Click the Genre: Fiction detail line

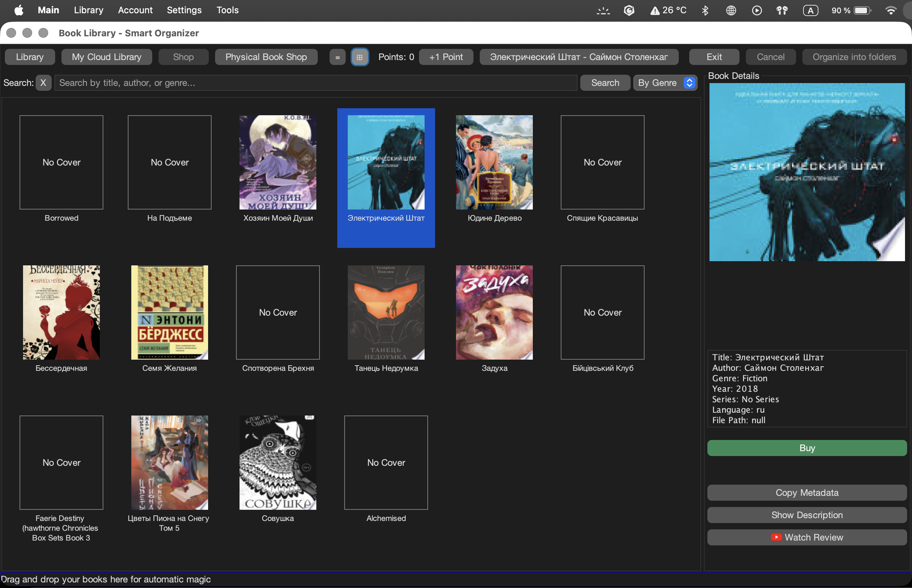[x=740, y=378]
